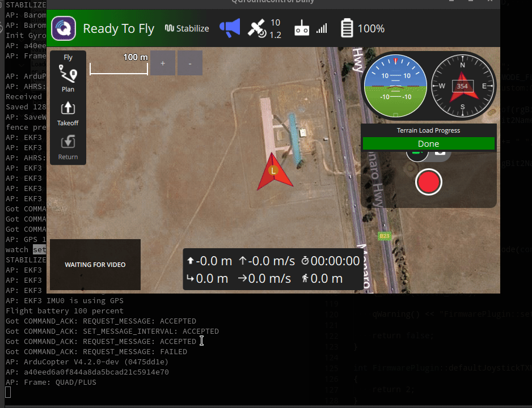
Task: Show battery details via the battery icon
Action: point(347,28)
